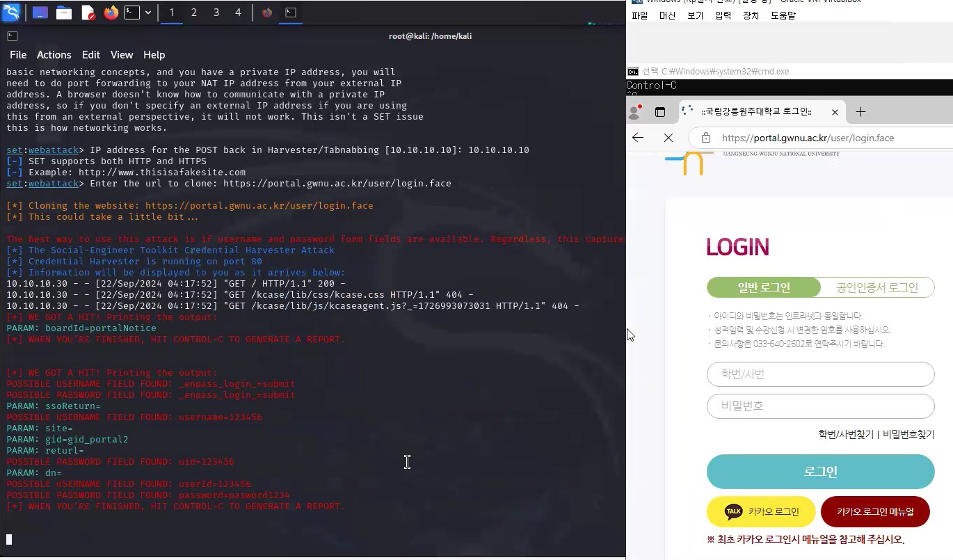953x560 pixels.
Task: Open the Kali dragon applications menu
Action: 11,13
